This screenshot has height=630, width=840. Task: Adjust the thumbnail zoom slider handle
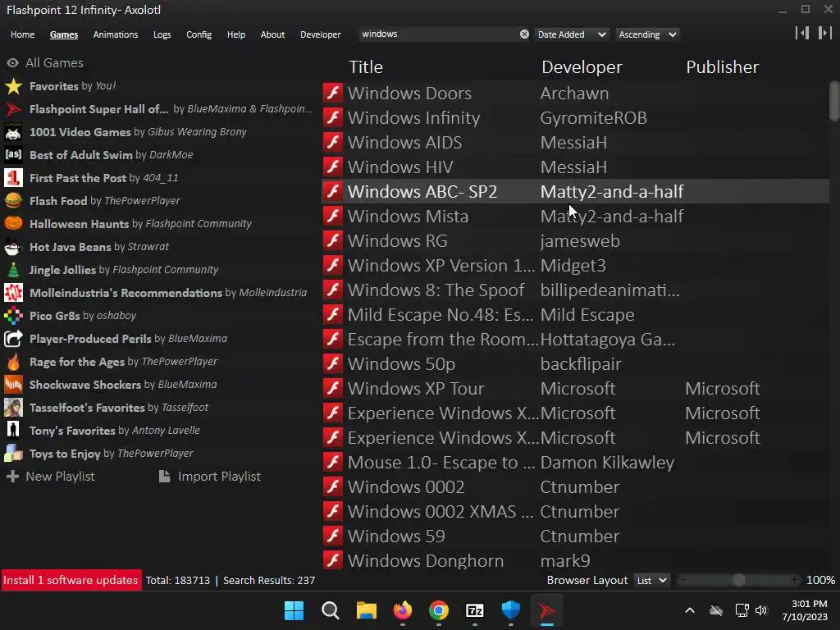point(739,580)
